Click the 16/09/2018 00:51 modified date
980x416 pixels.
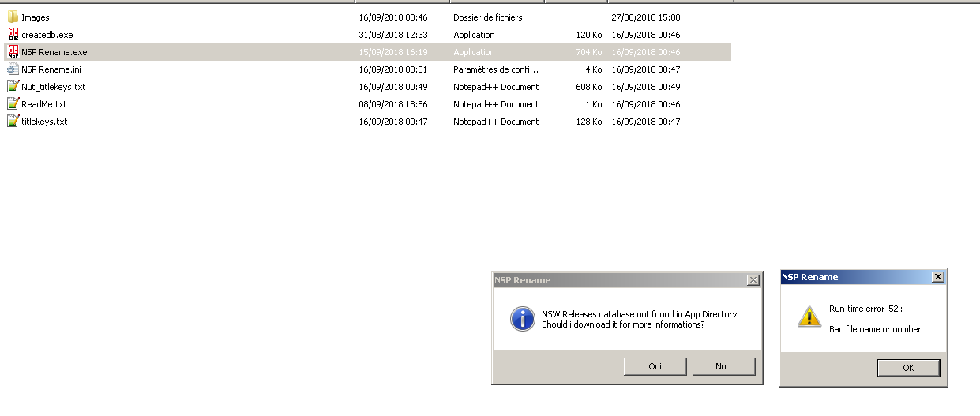click(x=393, y=69)
